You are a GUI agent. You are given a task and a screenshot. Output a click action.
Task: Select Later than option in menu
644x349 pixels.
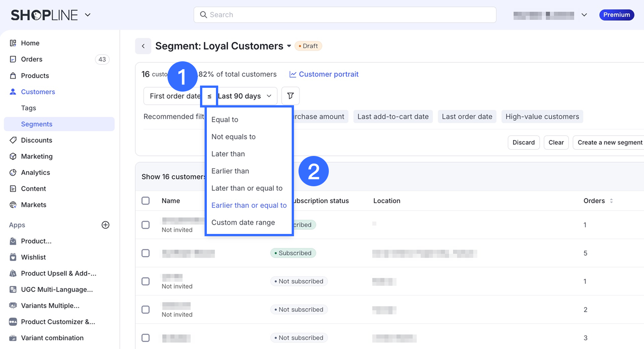pos(228,154)
